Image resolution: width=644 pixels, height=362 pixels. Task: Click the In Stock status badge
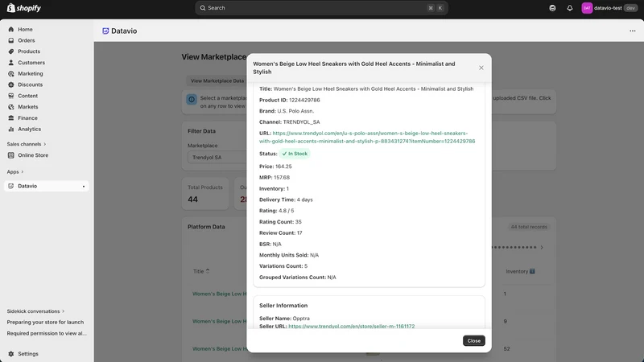[295, 154]
